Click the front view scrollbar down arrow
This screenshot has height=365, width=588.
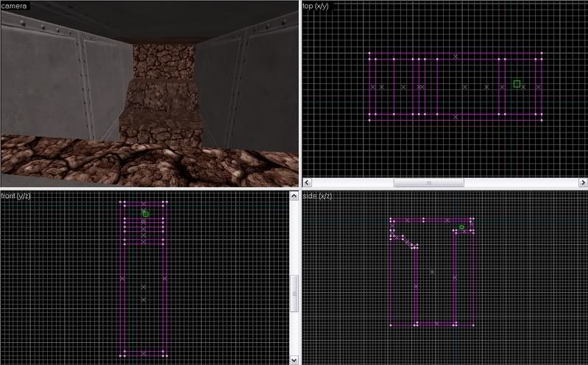pos(295,359)
